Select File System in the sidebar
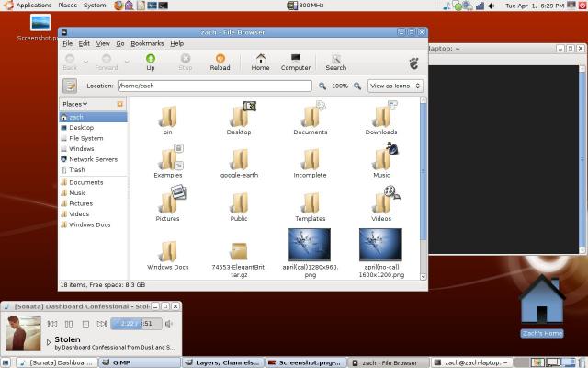588x368 pixels. [93, 138]
